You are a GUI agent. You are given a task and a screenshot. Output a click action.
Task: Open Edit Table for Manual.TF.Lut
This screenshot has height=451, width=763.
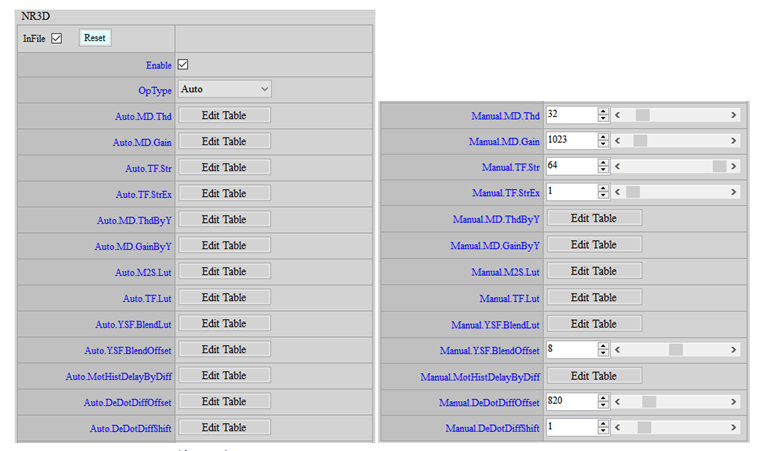(x=593, y=298)
